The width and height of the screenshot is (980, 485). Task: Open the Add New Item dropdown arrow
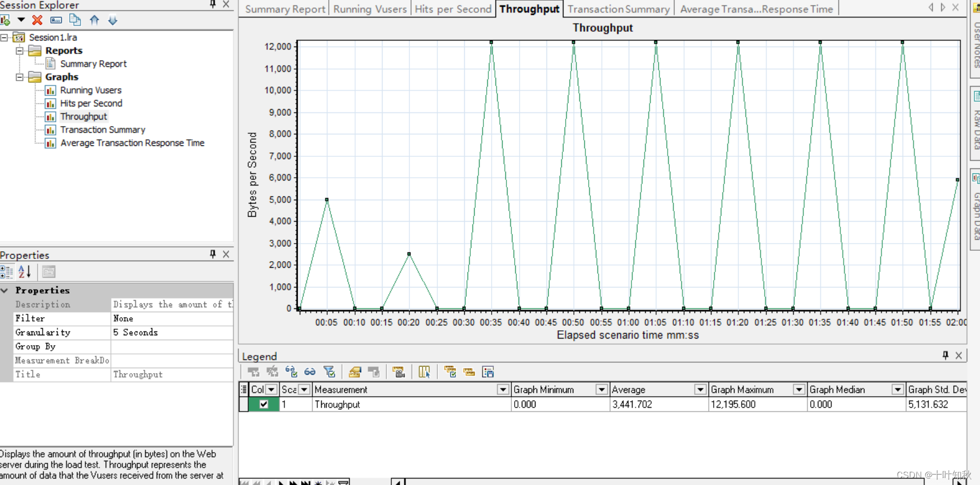(x=21, y=20)
